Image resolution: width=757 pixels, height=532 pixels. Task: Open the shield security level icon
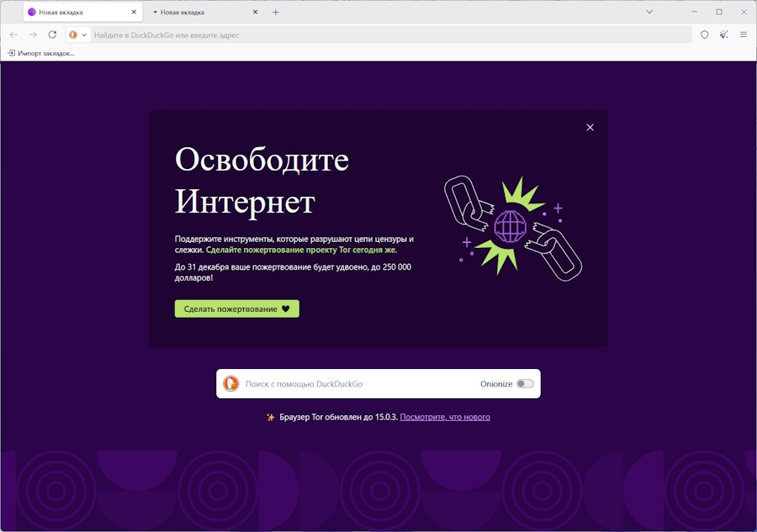coord(705,34)
